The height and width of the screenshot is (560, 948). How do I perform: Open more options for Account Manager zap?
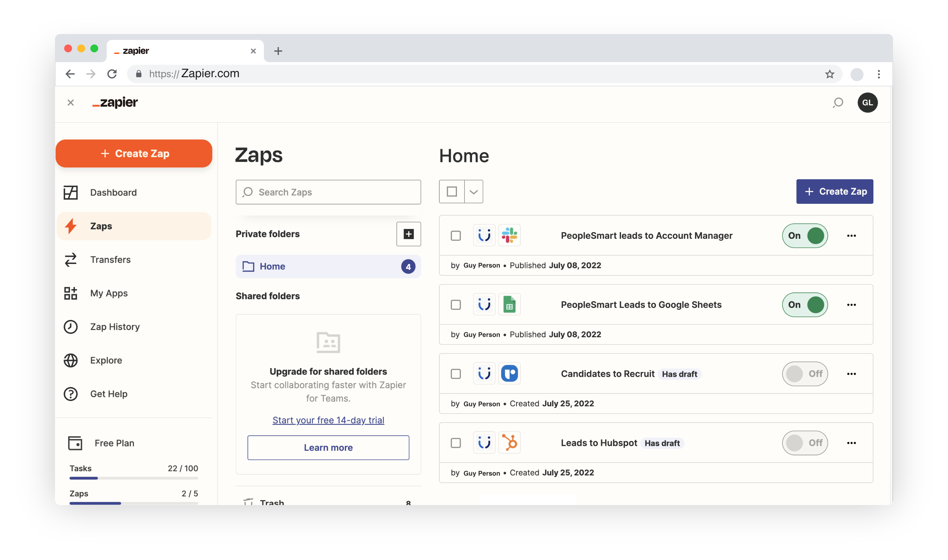851,236
